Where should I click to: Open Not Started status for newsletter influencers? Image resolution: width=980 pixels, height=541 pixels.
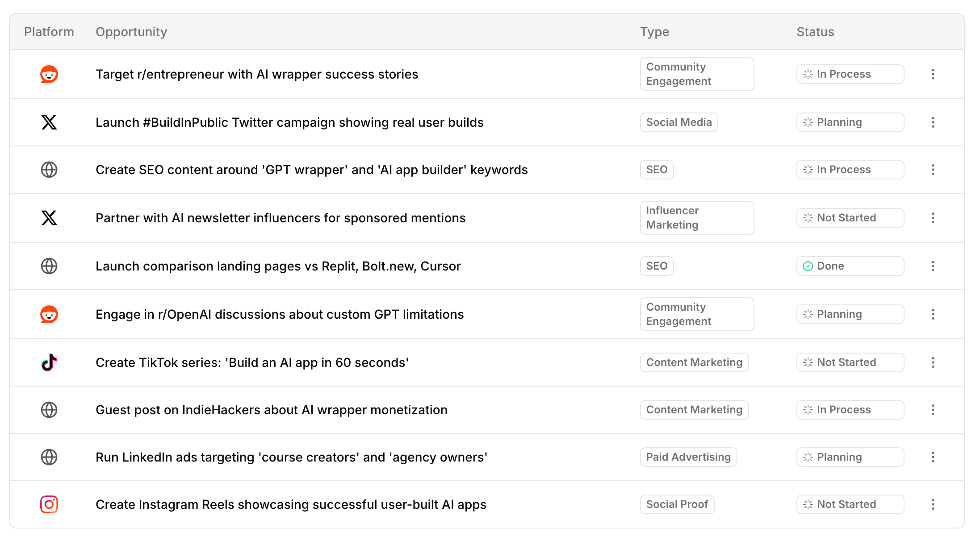850,218
